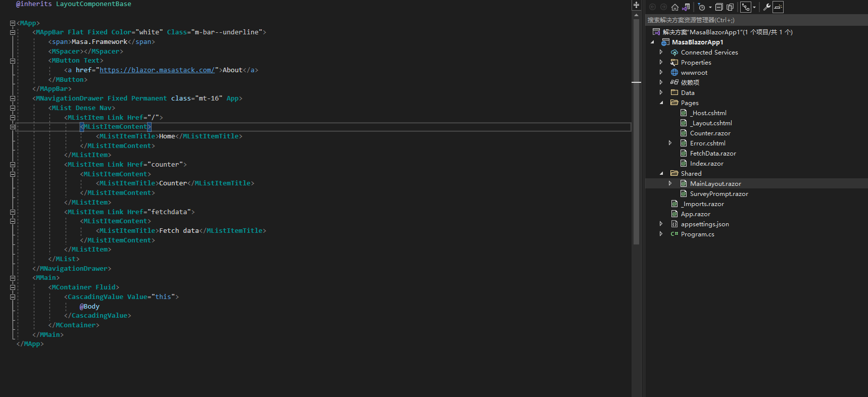Select Counter.razor in the Pages folder

point(710,133)
